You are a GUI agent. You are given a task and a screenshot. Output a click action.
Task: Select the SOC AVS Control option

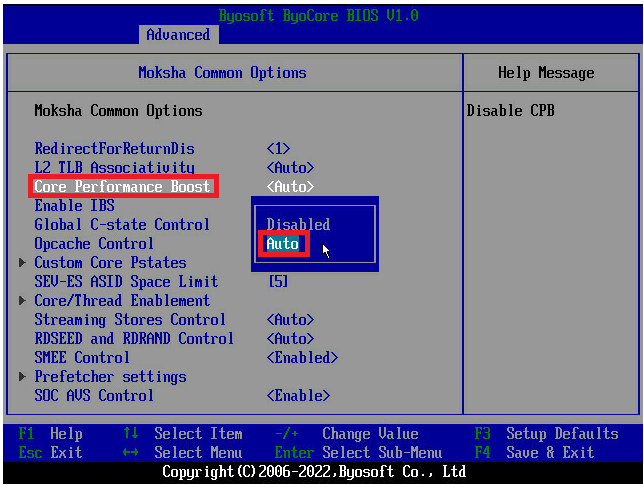(94, 395)
